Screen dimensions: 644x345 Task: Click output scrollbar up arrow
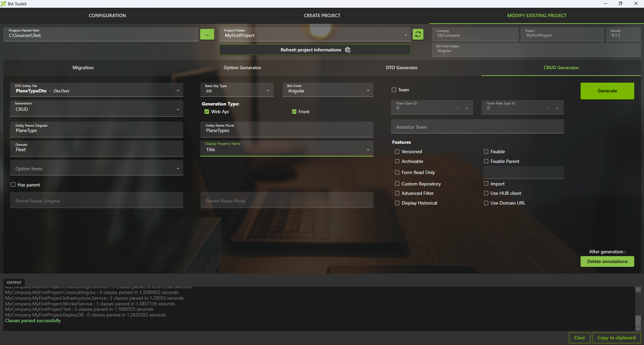[638, 289]
